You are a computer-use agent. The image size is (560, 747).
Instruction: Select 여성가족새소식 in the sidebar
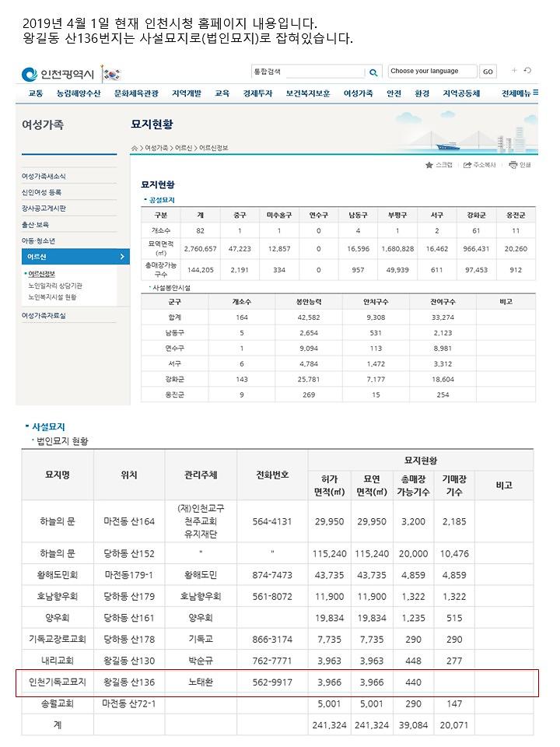tap(44, 177)
